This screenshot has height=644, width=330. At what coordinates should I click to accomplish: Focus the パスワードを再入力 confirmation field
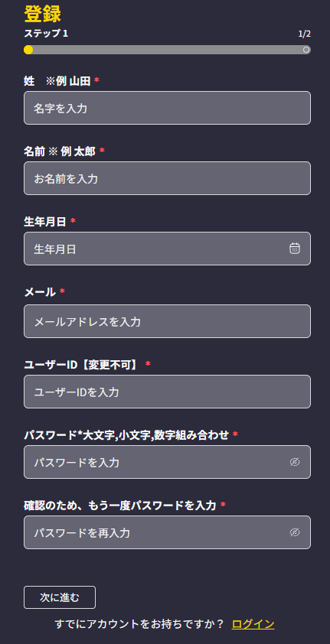[167, 532]
